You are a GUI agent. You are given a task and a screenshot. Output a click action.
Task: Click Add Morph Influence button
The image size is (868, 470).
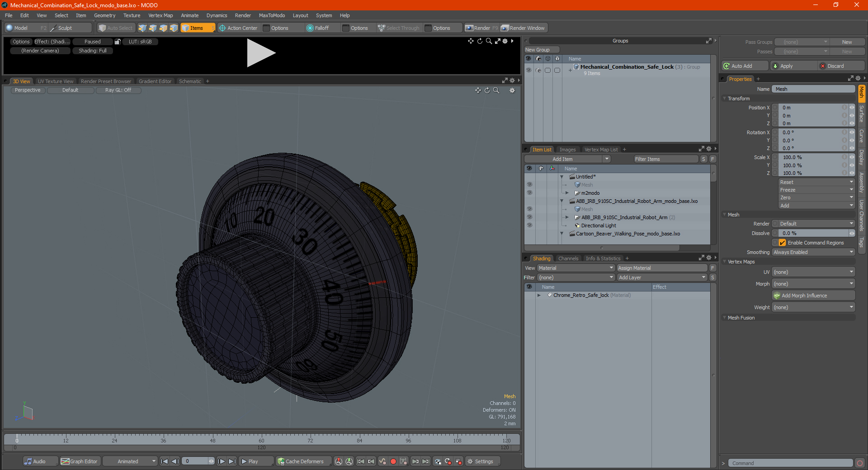[x=813, y=296]
